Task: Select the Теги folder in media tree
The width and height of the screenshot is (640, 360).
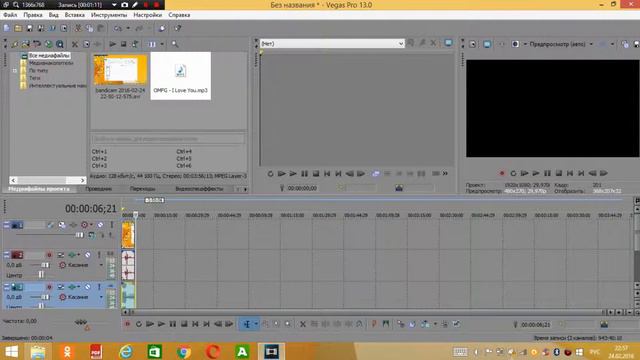Action: pyautogui.click(x=35, y=78)
